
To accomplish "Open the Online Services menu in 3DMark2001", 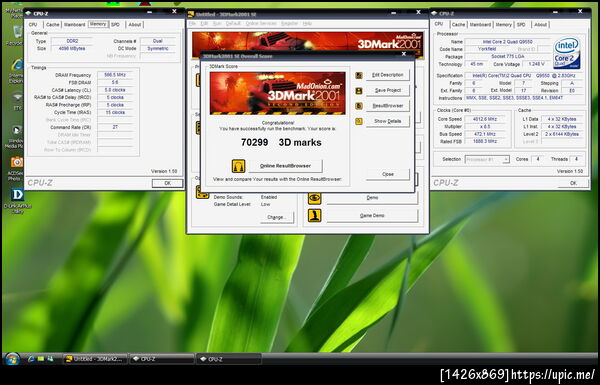I will pyautogui.click(x=261, y=24).
